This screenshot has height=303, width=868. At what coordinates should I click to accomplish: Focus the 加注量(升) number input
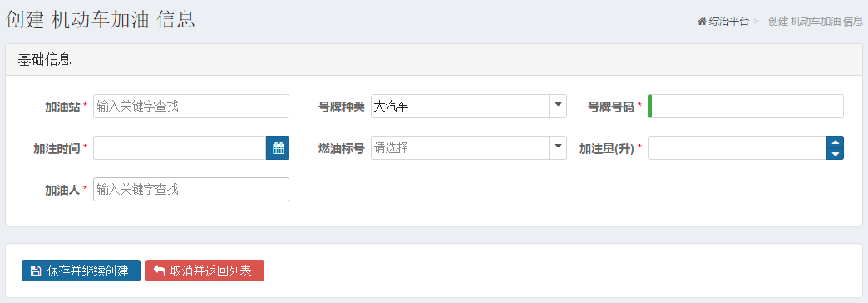click(x=737, y=148)
